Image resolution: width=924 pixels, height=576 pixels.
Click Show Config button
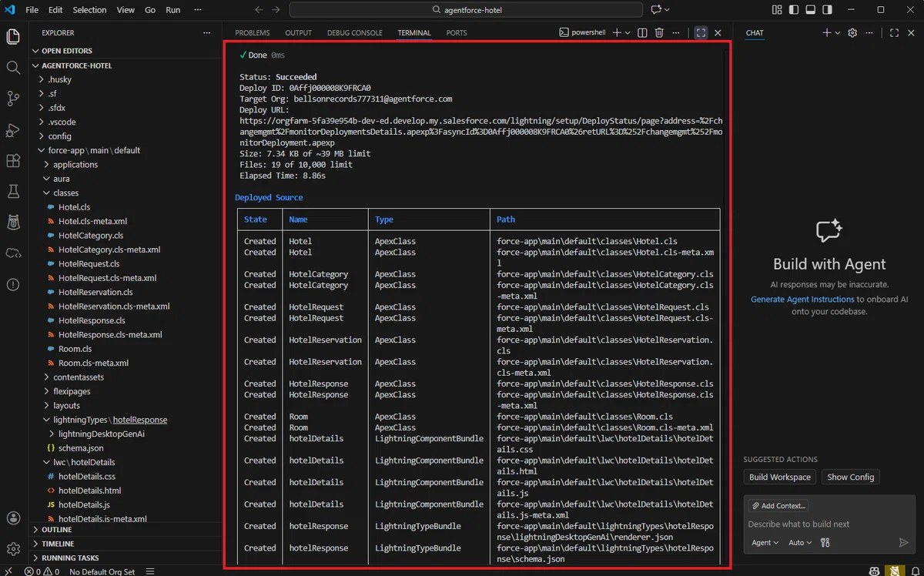click(x=851, y=477)
